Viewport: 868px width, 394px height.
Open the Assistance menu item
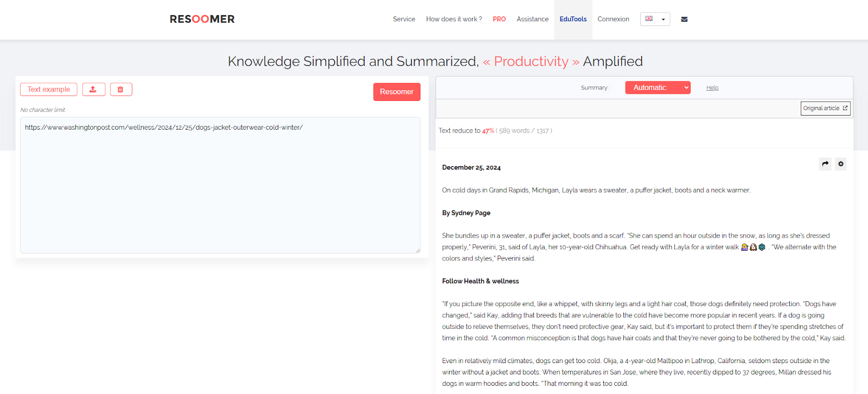(533, 19)
